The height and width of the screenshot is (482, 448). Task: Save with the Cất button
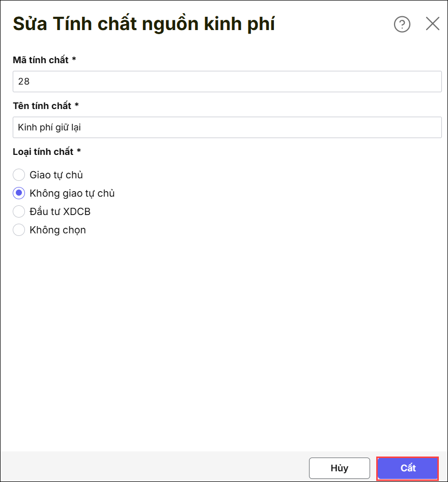pos(408,468)
